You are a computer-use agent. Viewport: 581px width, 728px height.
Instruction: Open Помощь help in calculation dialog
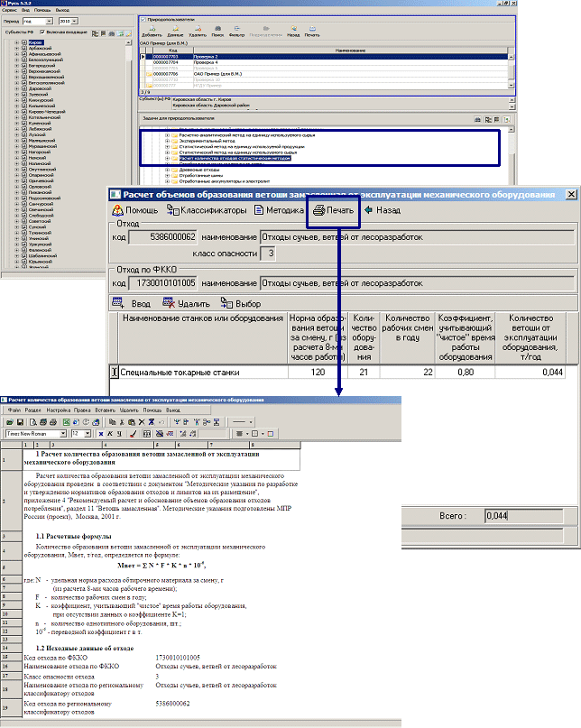pos(134,210)
